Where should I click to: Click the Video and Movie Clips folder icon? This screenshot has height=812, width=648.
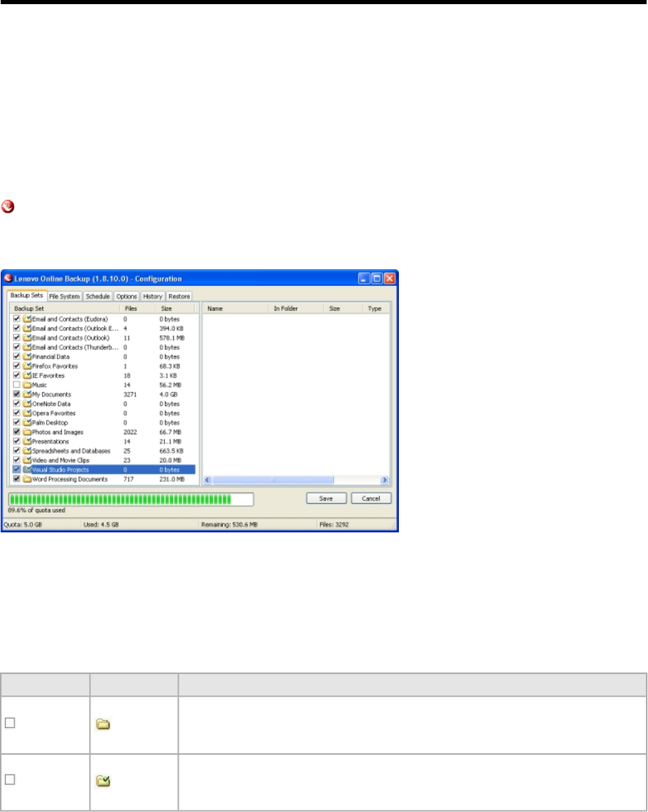(x=27, y=460)
